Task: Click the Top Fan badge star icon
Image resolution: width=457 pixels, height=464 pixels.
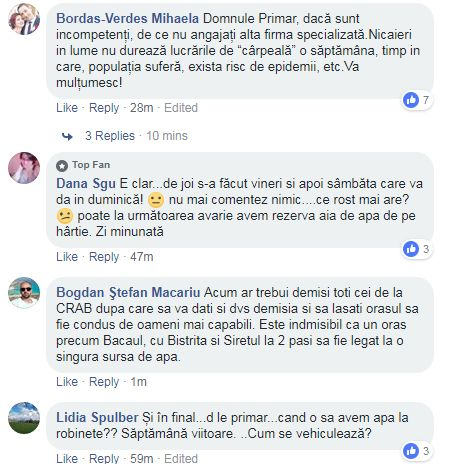Action: tap(62, 165)
